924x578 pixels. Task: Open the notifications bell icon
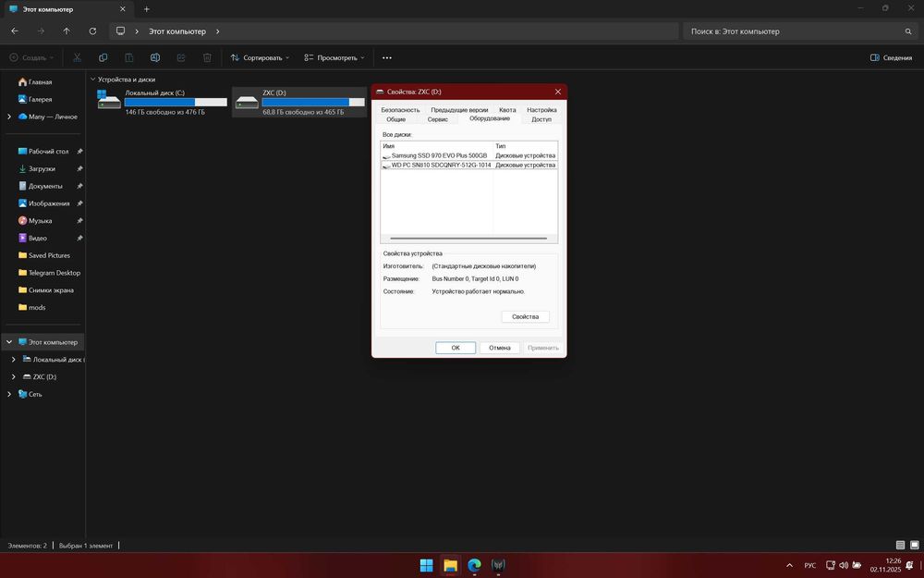coord(909,566)
